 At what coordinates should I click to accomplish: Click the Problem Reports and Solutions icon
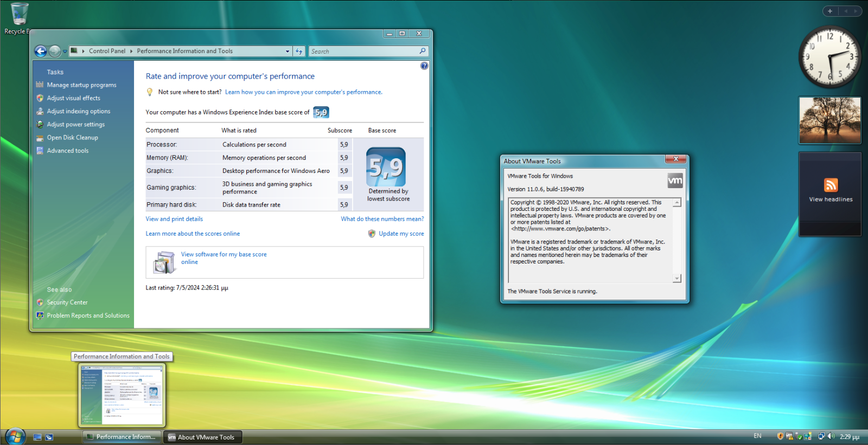pyautogui.click(x=40, y=315)
